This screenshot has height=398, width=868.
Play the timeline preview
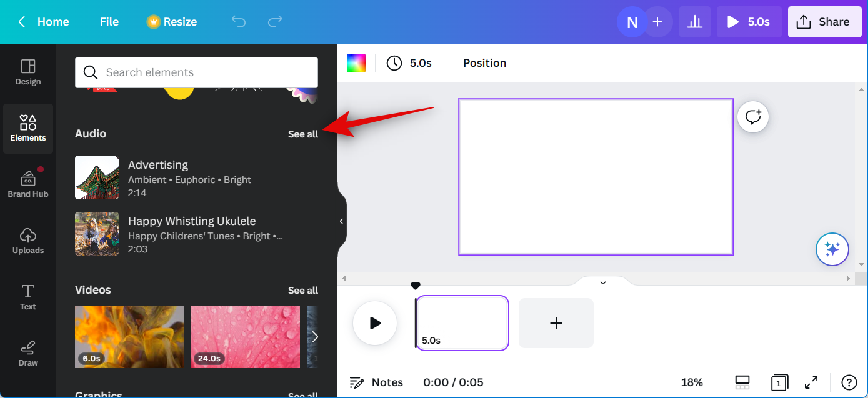375,323
